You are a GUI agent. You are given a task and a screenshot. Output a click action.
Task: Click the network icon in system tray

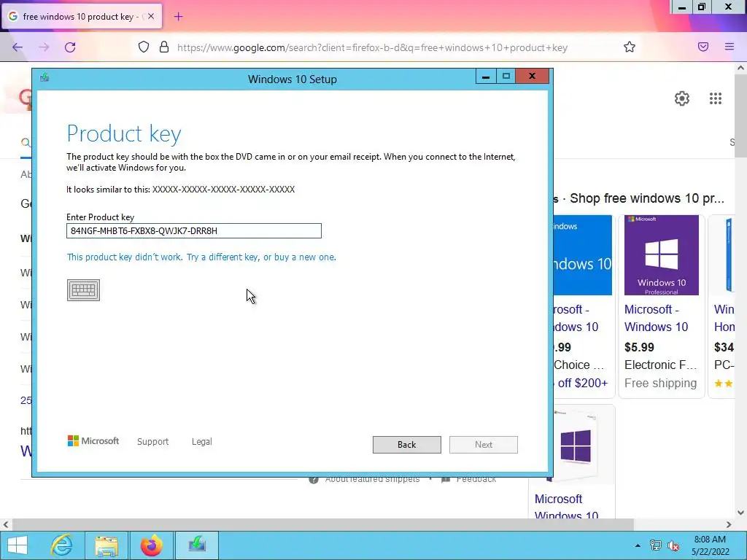[x=656, y=545]
